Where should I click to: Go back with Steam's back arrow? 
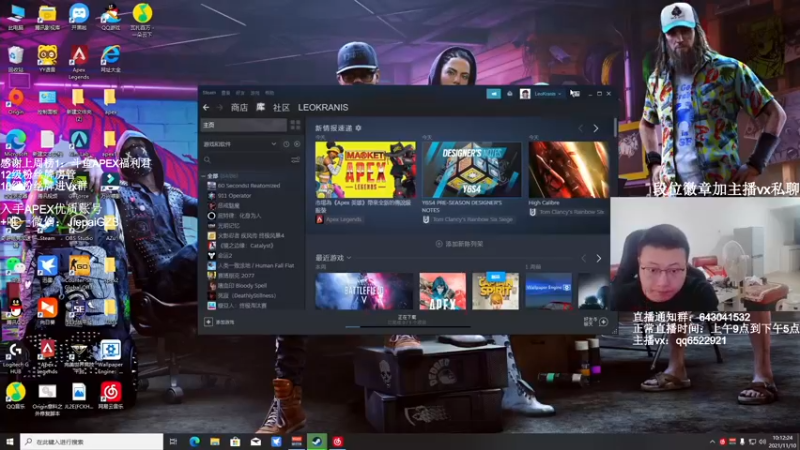(206, 108)
